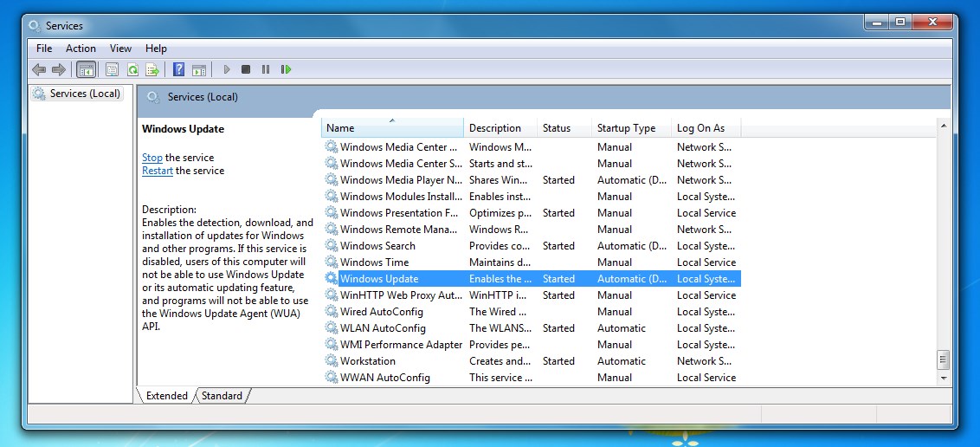This screenshot has height=447, width=980.
Task: Select the WLAN AutoConfig service name
Action: (x=383, y=327)
